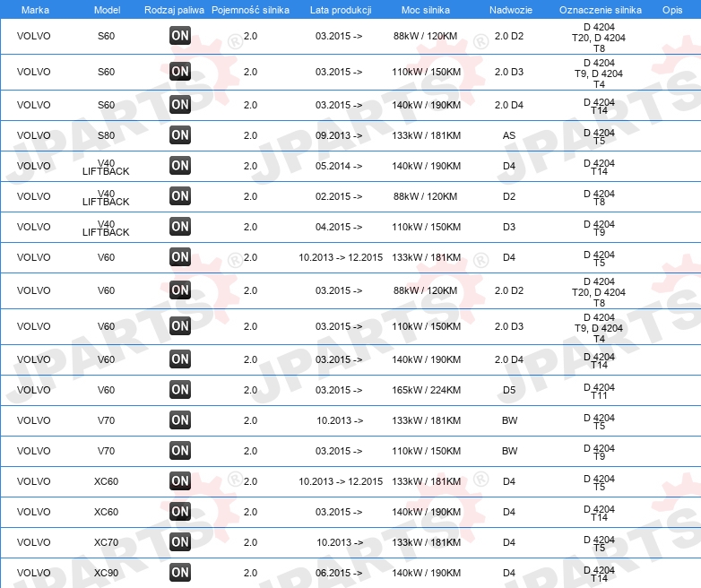Click the ON fuel icon for S60 110kW
Viewport: 701px width, 588px height.
coord(180,72)
